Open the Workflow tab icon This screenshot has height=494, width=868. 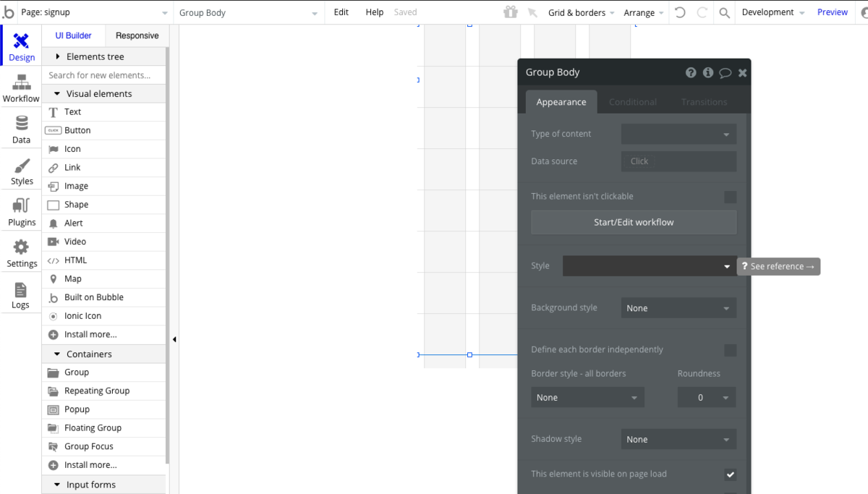tap(21, 83)
